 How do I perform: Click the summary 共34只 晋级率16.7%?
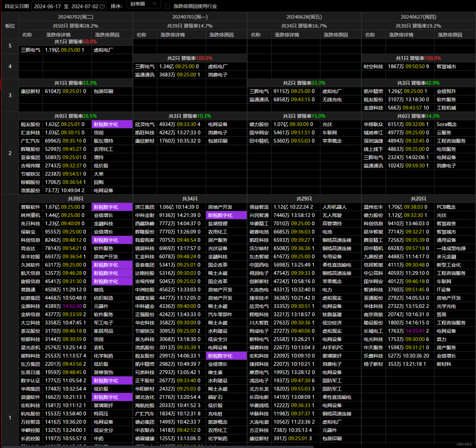coord(304,26)
